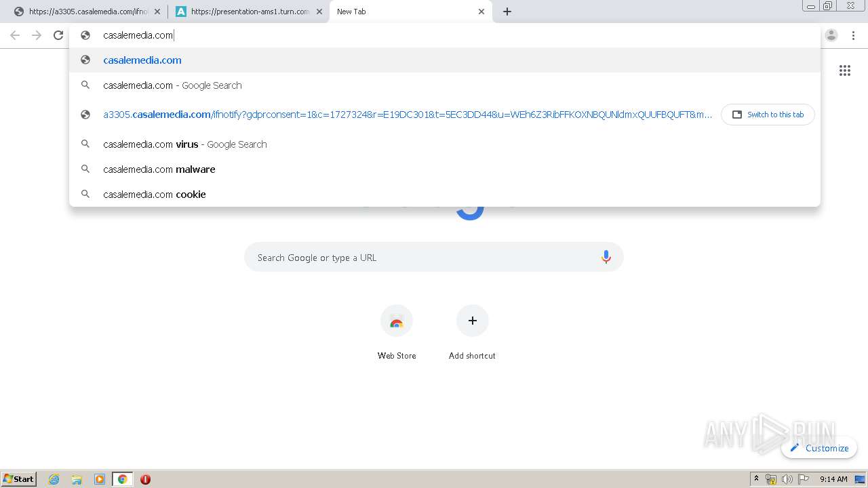Click the browser forward arrow

(37, 35)
